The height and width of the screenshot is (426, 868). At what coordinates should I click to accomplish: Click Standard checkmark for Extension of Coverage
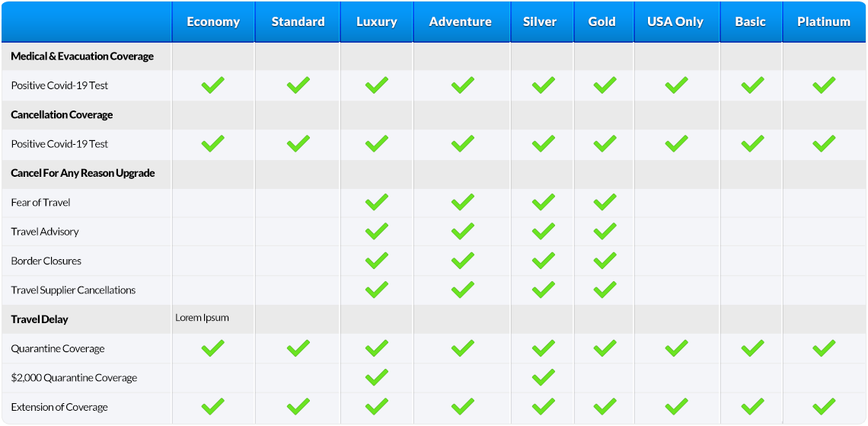(x=298, y=407)
